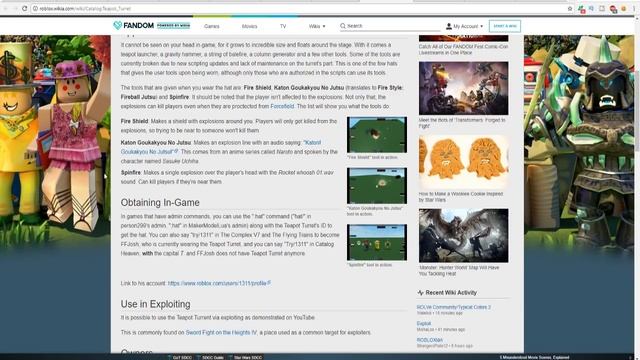Click the FANDOM heart logo
Viewport: 640px width, 360px height.
tap(118, 25)
